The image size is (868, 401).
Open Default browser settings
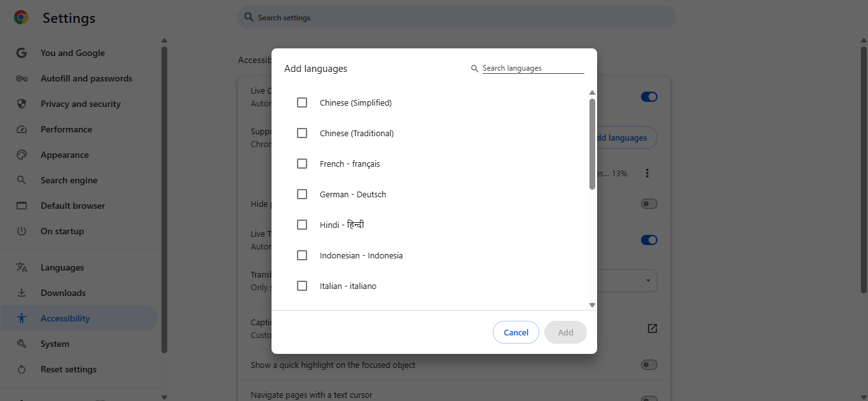[x=79, y=206]
